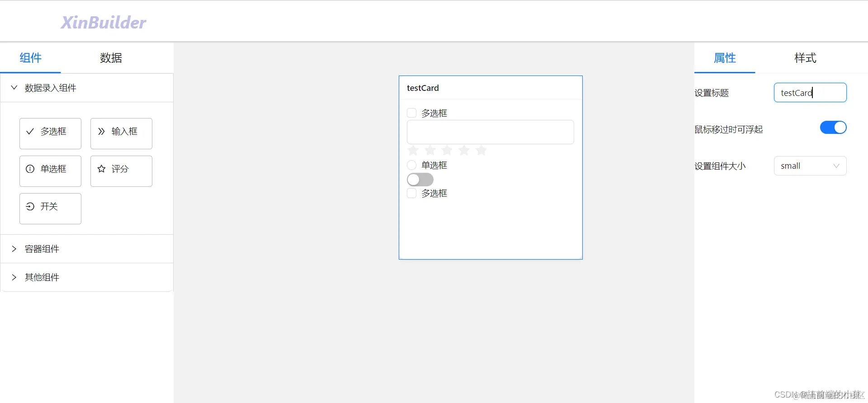Viewport: 868px width, 403px height.
Task: Click the 单选框 component button
Action: tap(50, 171)
